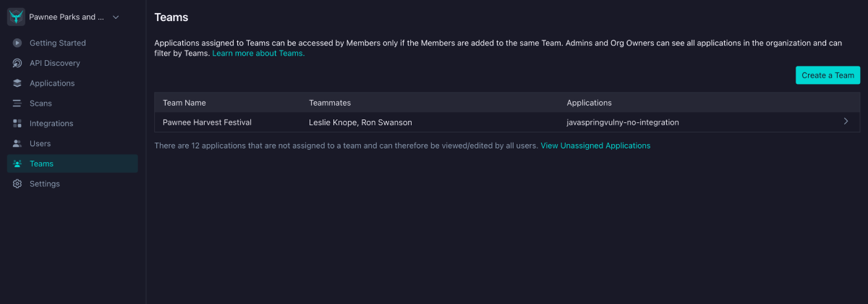Screen dimensions: 868x304
Task: Click the owl logo icon
Action: [x=16, y=17]
